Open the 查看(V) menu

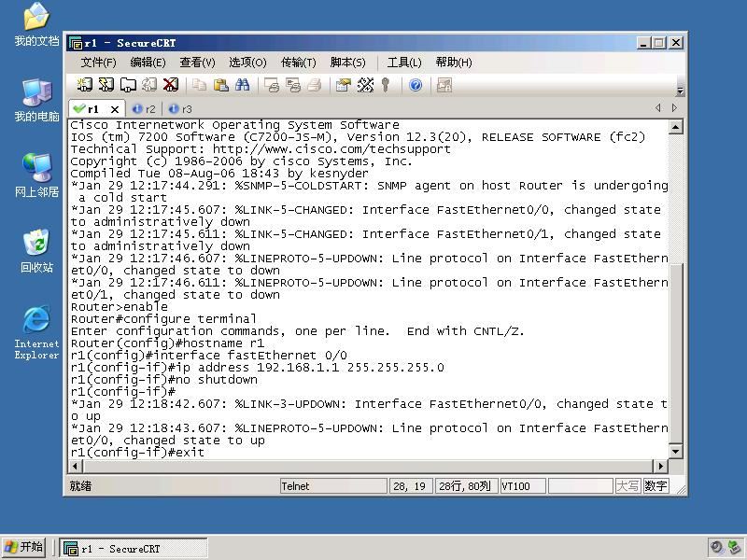coord(197,63)
